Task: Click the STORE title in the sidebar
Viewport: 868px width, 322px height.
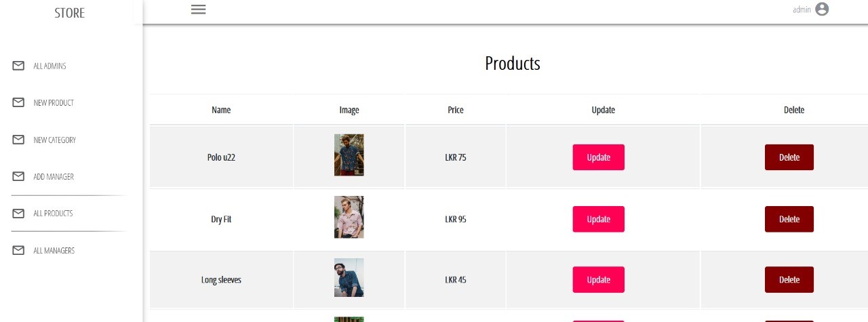Action: click(70, 13)
